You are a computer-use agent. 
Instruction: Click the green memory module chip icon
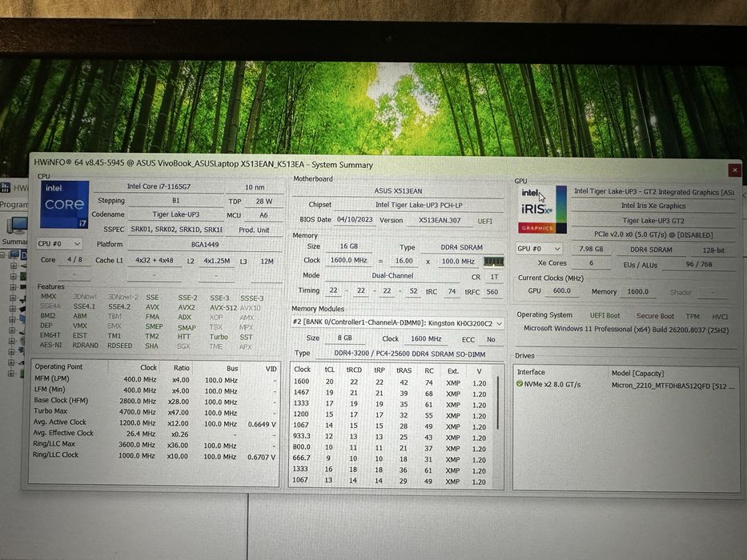point(493,262)
